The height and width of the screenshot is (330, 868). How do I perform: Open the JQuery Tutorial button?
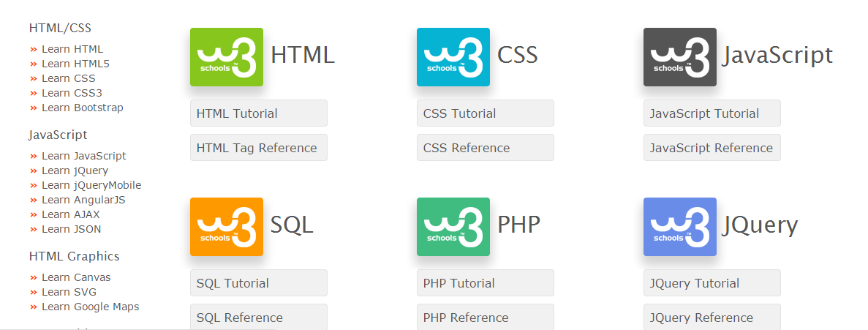tap(712, 283)
